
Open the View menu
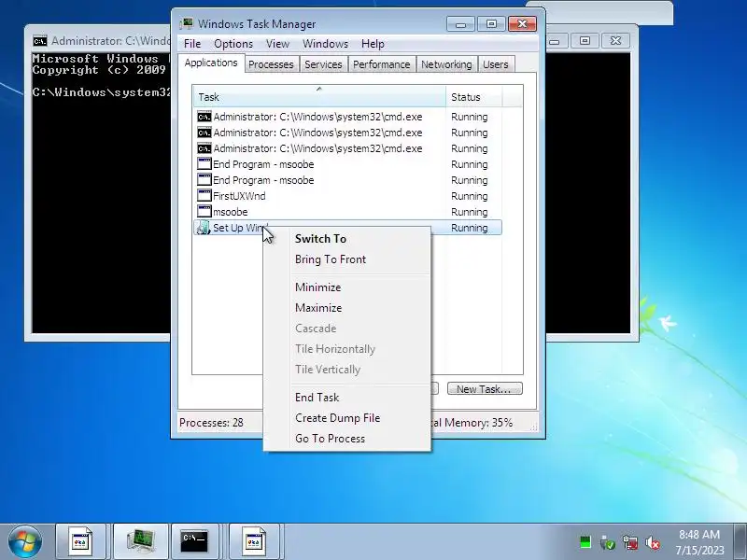tap(277, 44)
